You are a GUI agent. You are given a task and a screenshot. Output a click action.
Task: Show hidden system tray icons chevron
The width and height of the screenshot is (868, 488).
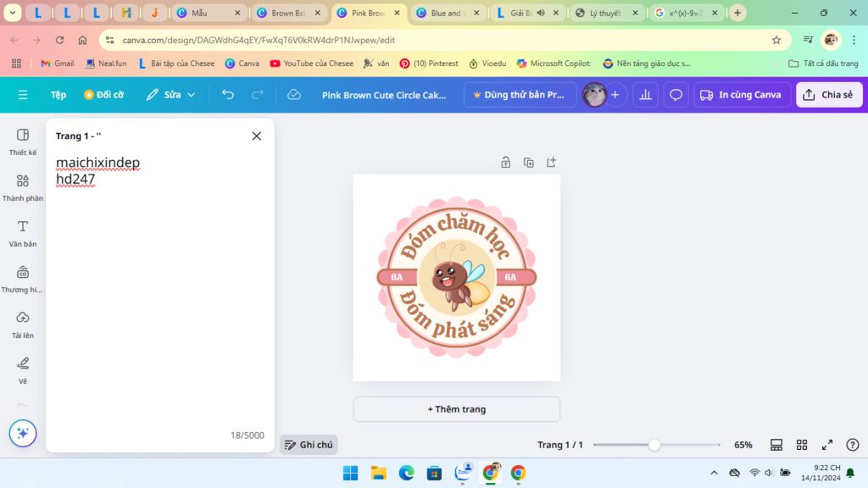tap(714, 473)
